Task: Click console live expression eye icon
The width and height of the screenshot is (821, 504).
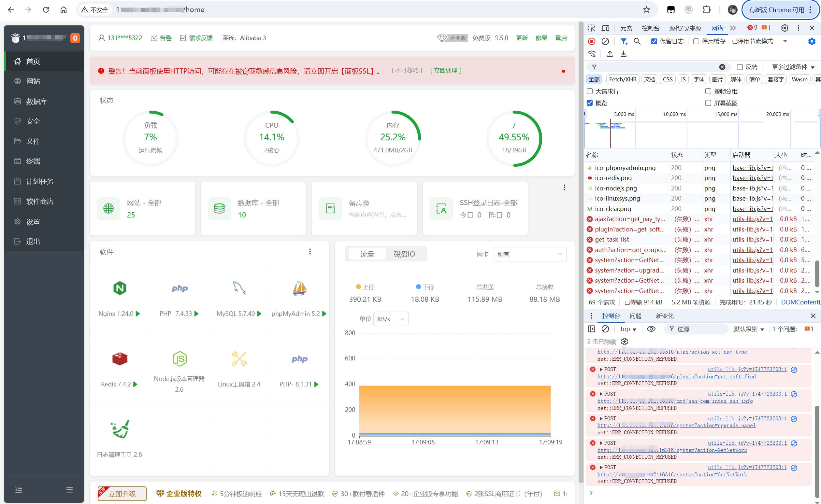Action: coord(651,329)
